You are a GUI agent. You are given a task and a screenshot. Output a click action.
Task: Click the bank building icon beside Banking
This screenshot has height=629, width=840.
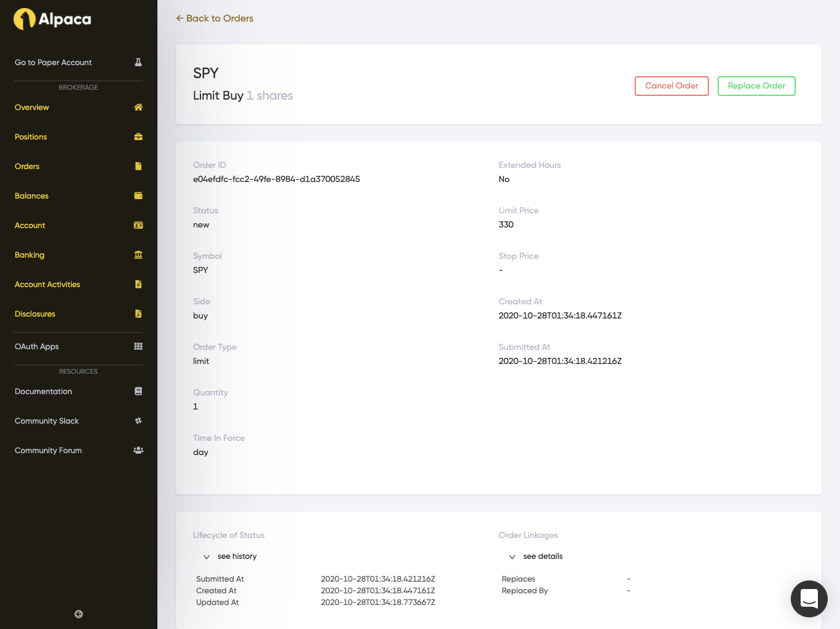pos(138,255)
